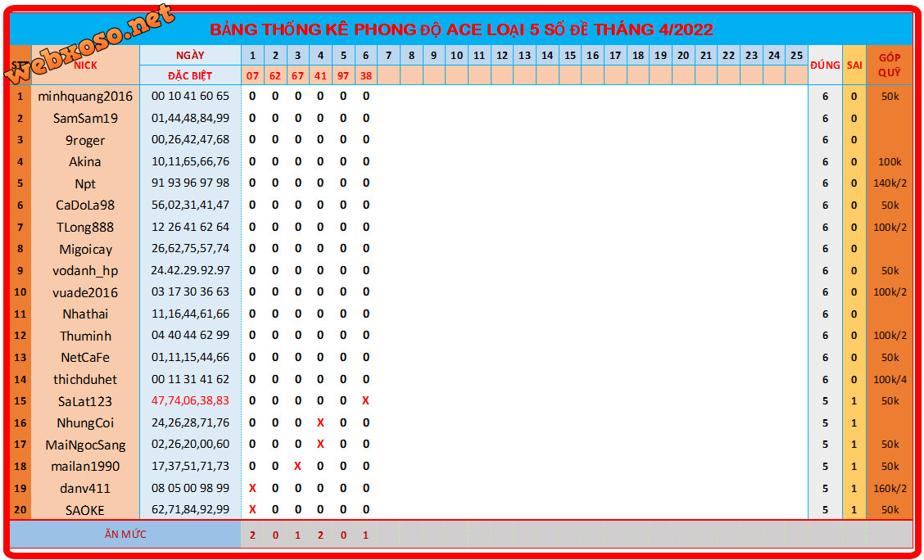Click the SAOKE nickname cell

click(85, 510)
